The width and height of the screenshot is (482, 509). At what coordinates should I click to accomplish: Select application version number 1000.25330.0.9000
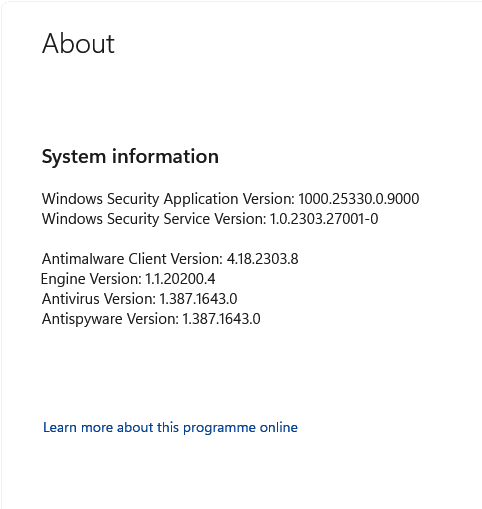359,199
